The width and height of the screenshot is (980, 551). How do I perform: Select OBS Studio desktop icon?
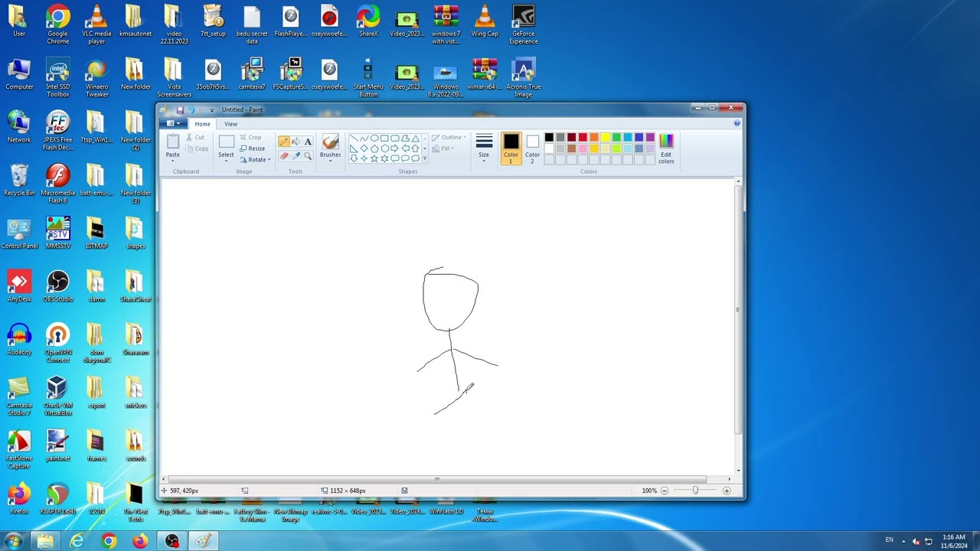click(x=58, y=286)
